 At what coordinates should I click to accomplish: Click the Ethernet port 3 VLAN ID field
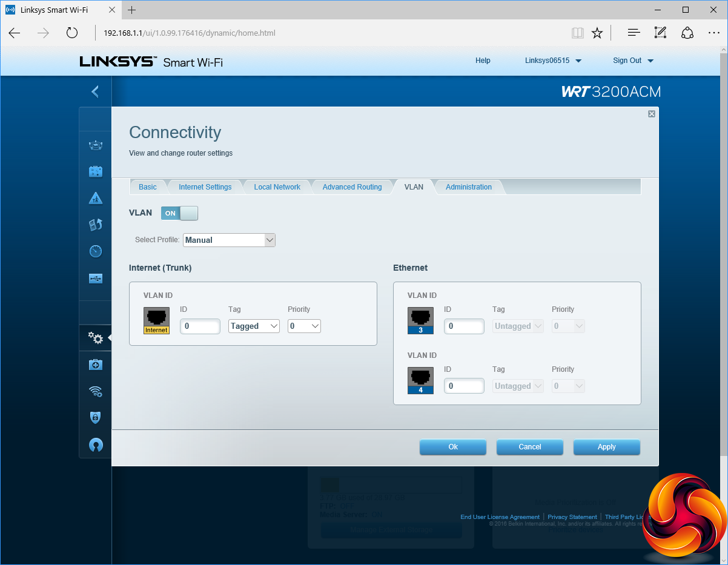click(x=464, y=326)
